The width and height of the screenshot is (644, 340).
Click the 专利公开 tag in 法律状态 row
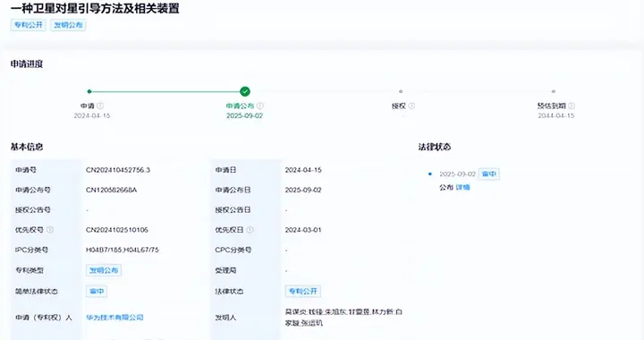[x=302, y=291]
